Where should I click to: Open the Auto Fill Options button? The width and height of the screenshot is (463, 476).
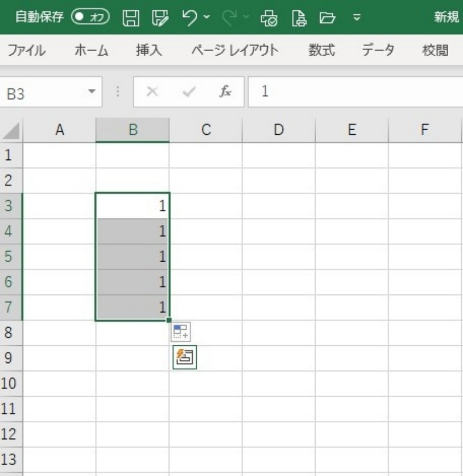tap(181, 332)
